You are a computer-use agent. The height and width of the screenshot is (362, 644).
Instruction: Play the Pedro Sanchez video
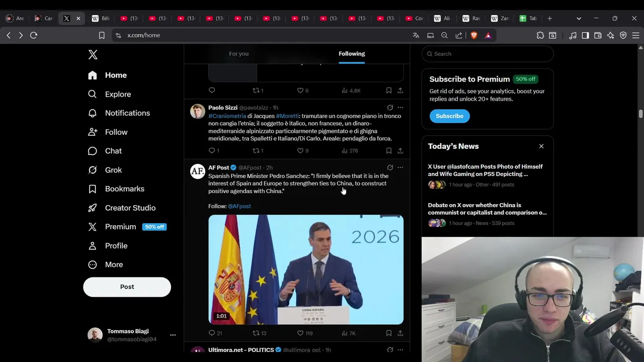point(306,269)
